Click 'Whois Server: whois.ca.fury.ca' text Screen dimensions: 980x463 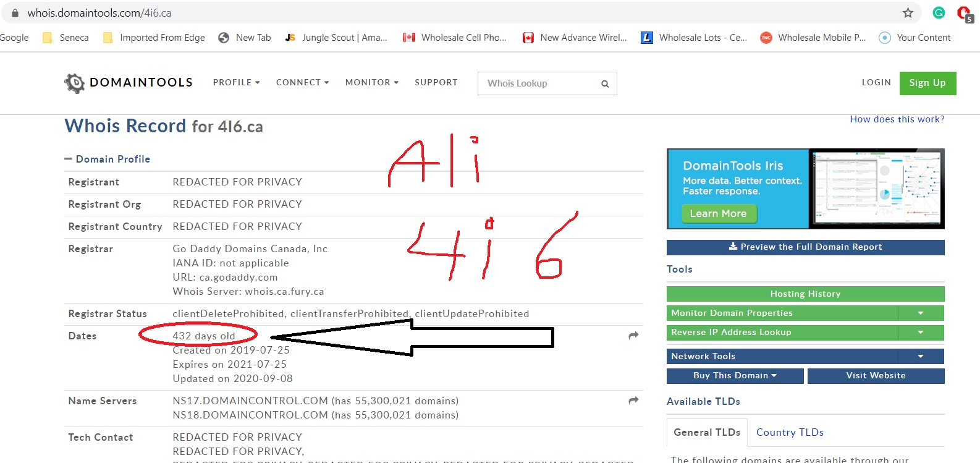click(x=248, y=291)
